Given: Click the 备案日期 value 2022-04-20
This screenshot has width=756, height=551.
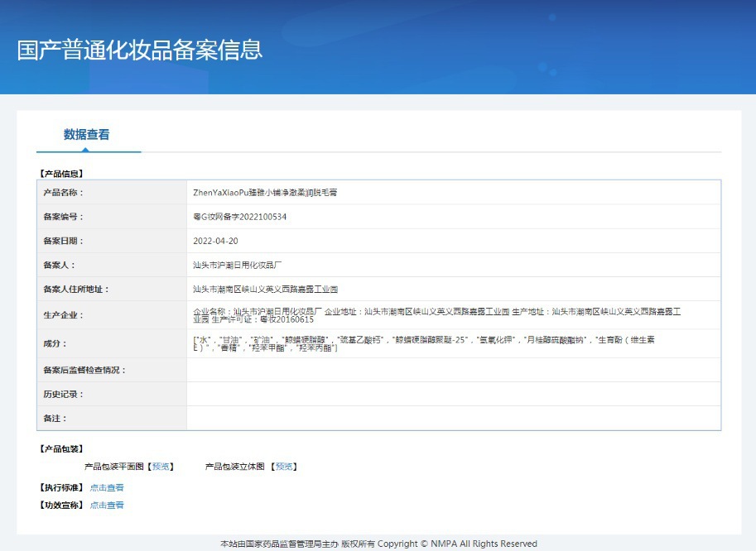Looking at the screenshot, I should [x=215, y=241].
